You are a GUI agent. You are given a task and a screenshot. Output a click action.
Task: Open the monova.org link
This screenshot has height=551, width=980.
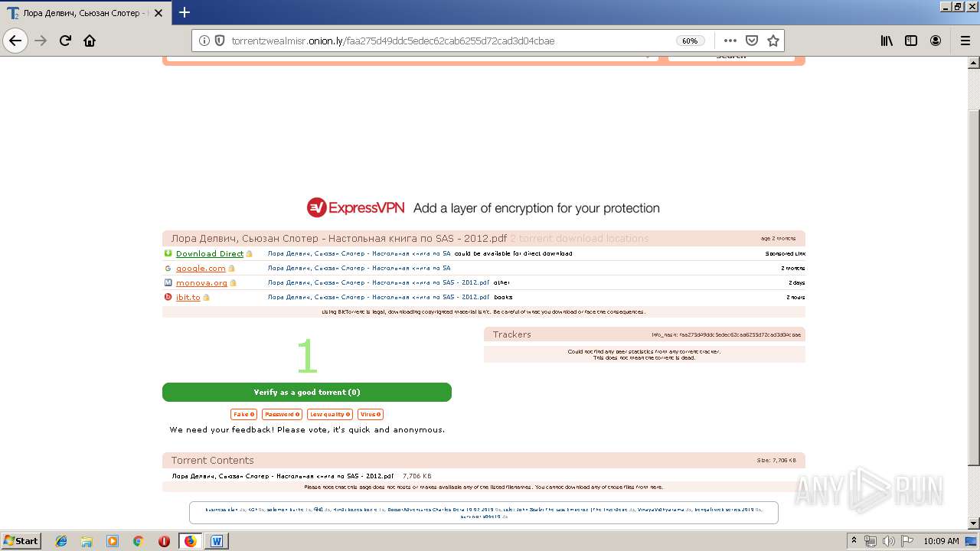[201, 283]
